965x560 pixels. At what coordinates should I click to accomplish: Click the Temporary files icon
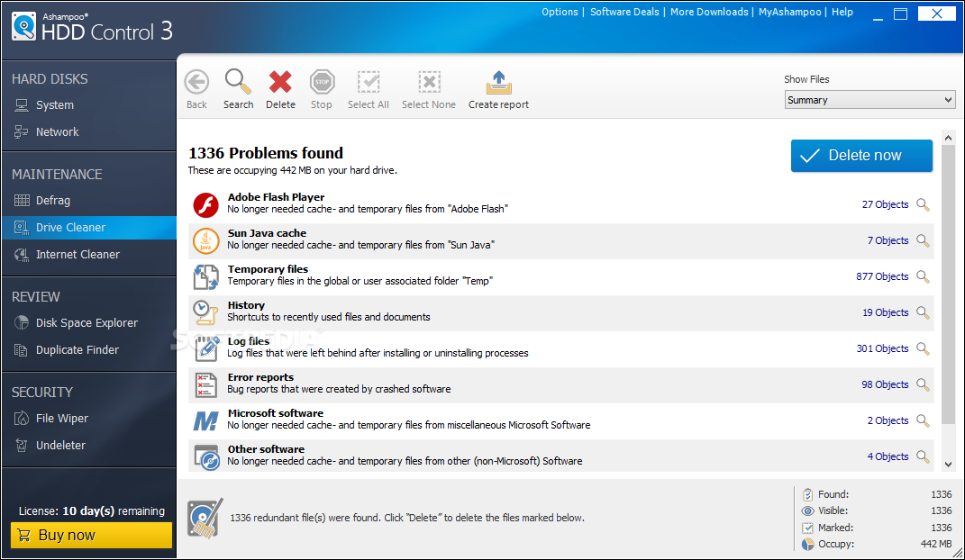pyautogui.click(x=206, y=277)
